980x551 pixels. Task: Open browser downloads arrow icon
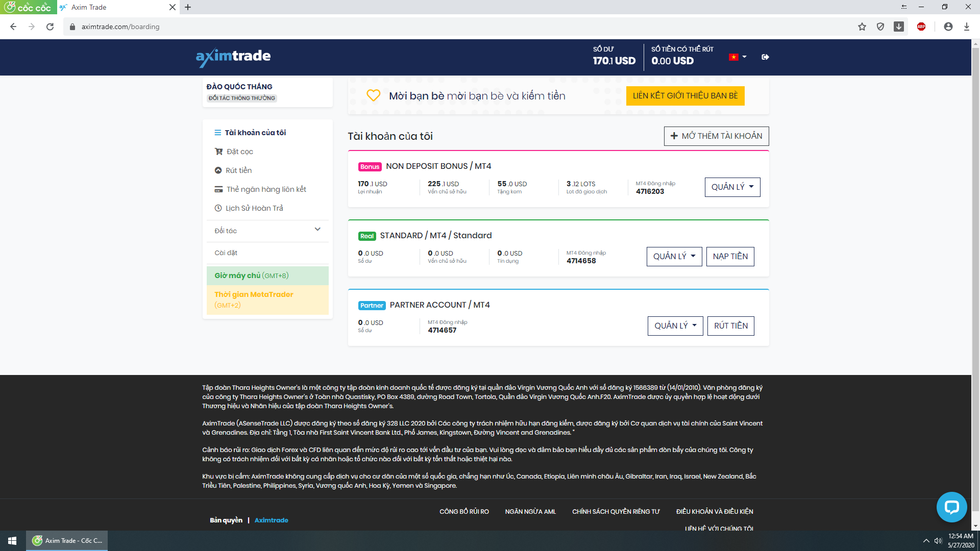click(967, 27)
